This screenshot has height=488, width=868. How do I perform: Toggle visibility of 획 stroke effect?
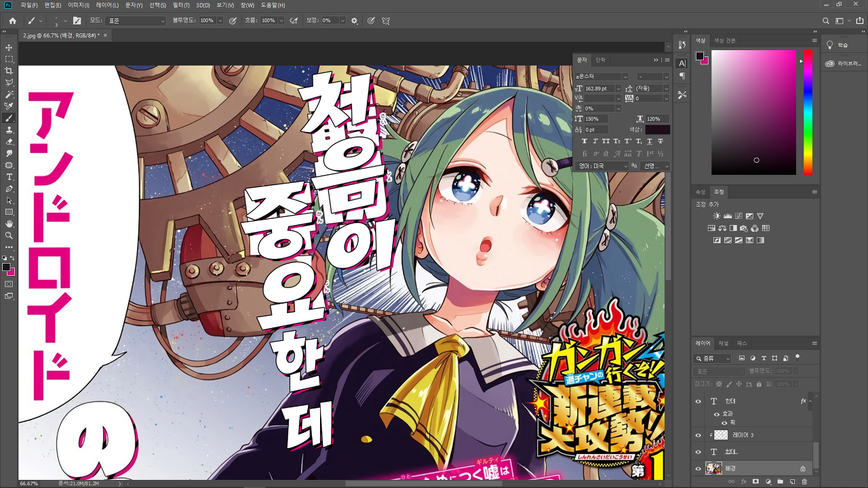click(x=724, y=422)
